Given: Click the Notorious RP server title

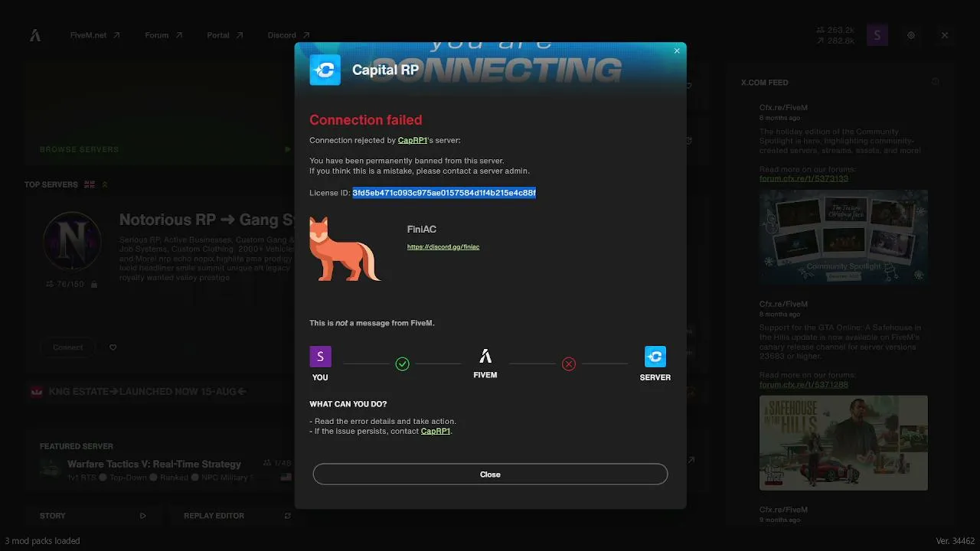Looking at the screenshot, I should click(x=207, y=220).
